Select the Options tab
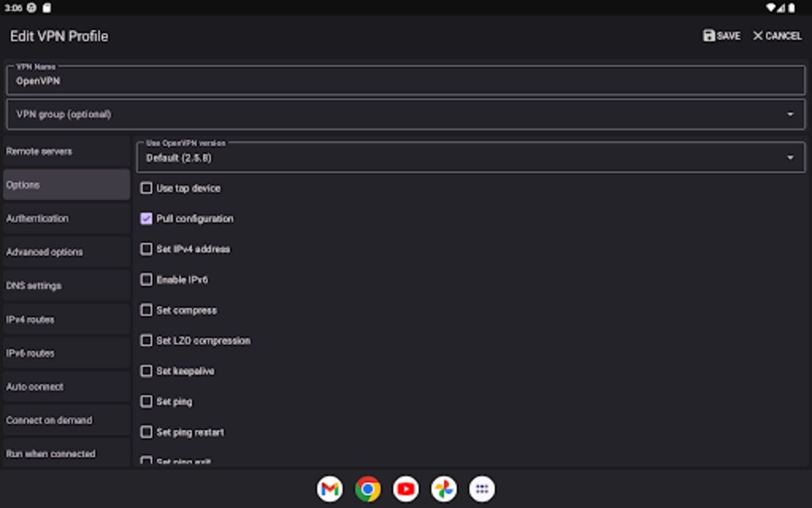Viewport: 812px width, 508px height. [x=67, y=185]
